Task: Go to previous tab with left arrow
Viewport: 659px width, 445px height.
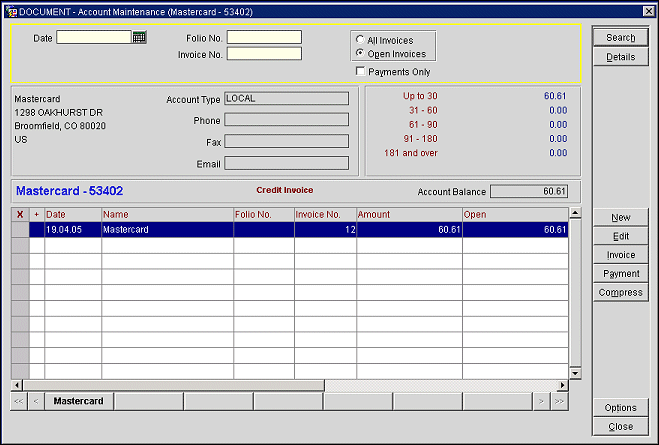Action: coord(36,401)
